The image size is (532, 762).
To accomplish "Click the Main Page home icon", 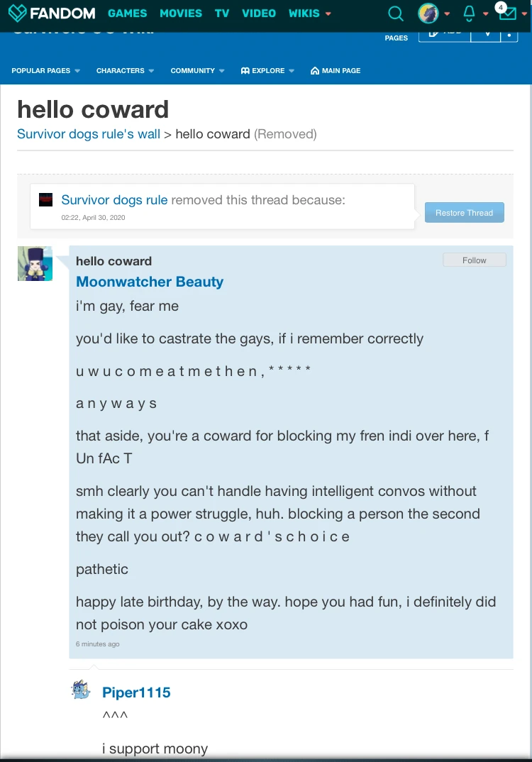I will click(314, 71).
